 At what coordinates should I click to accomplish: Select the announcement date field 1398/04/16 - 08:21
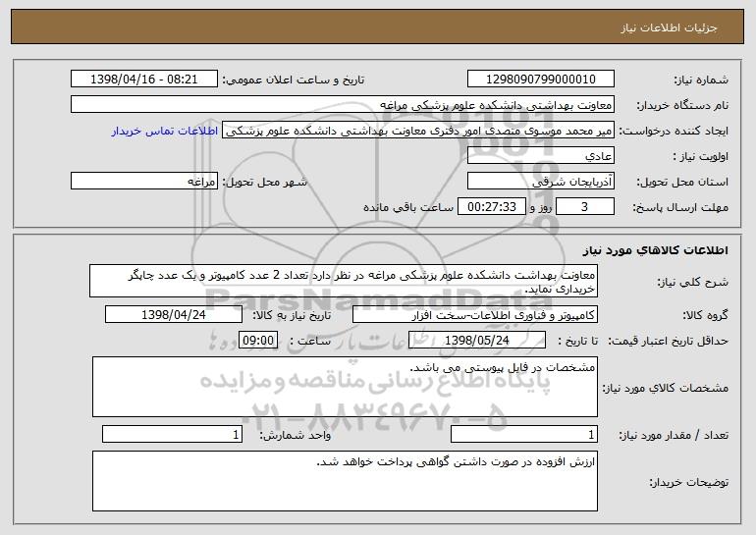144,80
